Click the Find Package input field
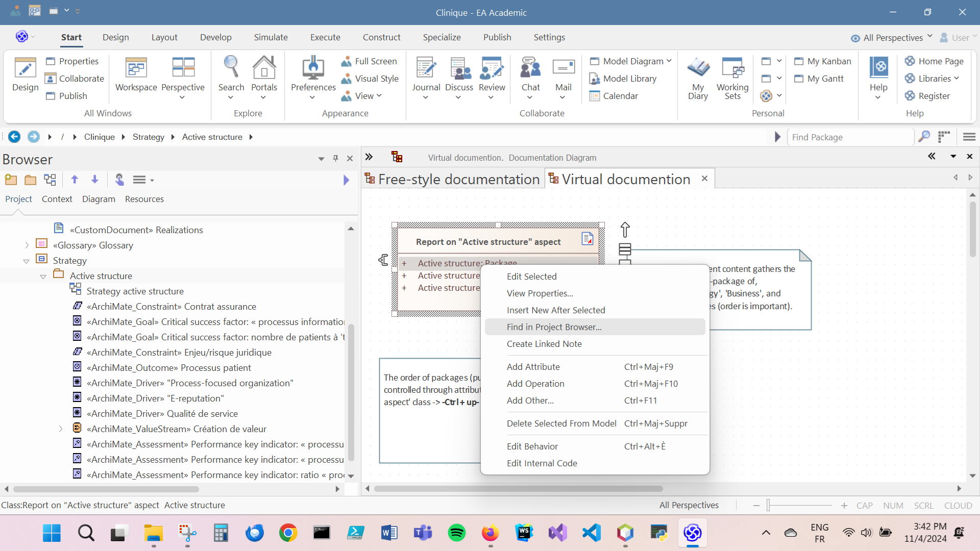The height and width of the screenshot is (551, 980). [x=850, y=137]
